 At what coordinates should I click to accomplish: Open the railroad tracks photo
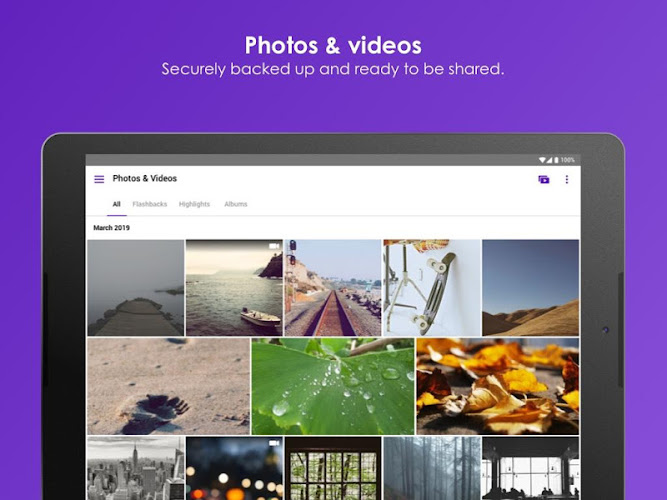click(333, 288)
